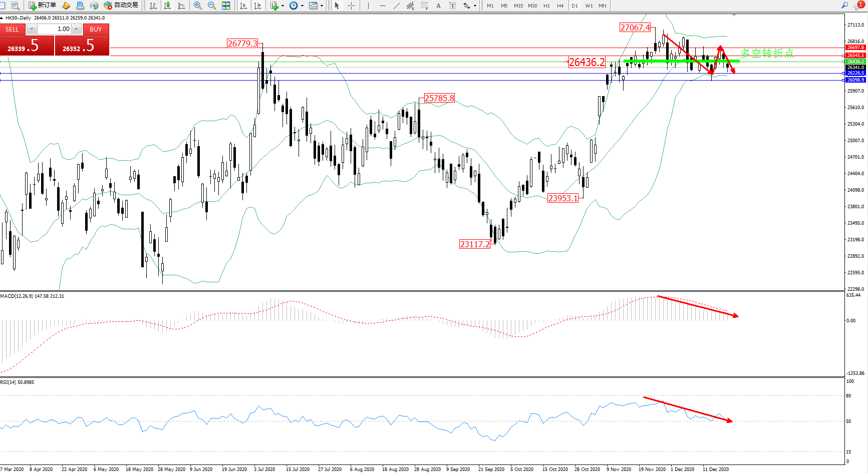This screenshot has width=868, height=474.
Task: Open the indicators list dropdown arrow
Action: click(x=282, y=6)
